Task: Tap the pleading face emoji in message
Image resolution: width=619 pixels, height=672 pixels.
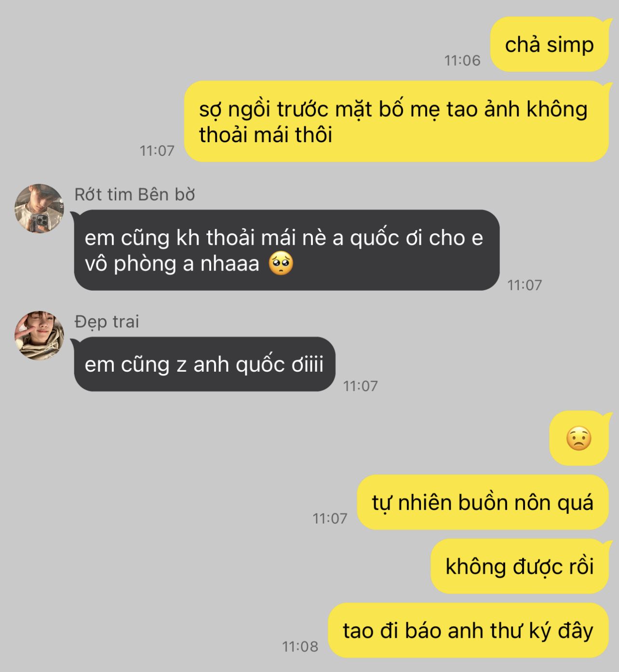Action: click(281, 264)
